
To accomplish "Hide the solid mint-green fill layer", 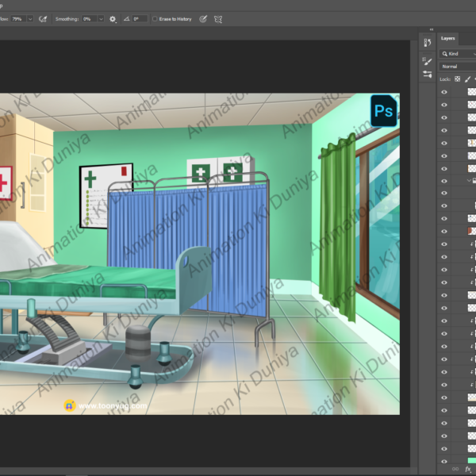I will coord(444,462).
